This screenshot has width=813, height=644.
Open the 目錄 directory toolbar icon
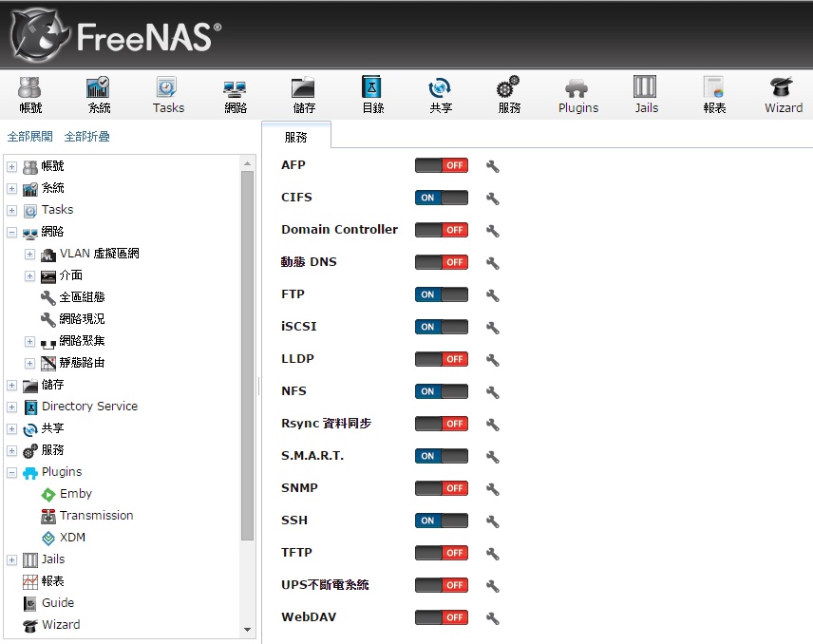(x=372, y=94)
